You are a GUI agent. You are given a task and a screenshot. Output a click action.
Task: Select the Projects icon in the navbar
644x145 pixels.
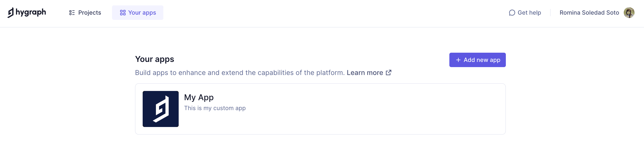tap(72, 12)
